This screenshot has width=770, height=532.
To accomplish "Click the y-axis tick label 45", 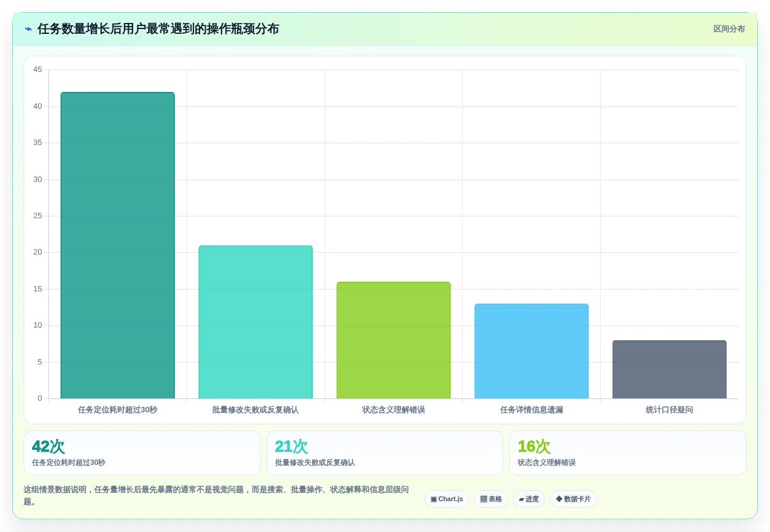I will (x=38, y=70).
